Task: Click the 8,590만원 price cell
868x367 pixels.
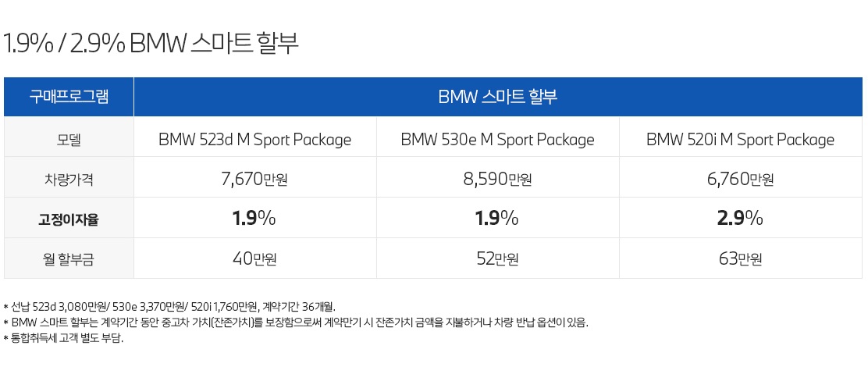Action: pos(498,179)
